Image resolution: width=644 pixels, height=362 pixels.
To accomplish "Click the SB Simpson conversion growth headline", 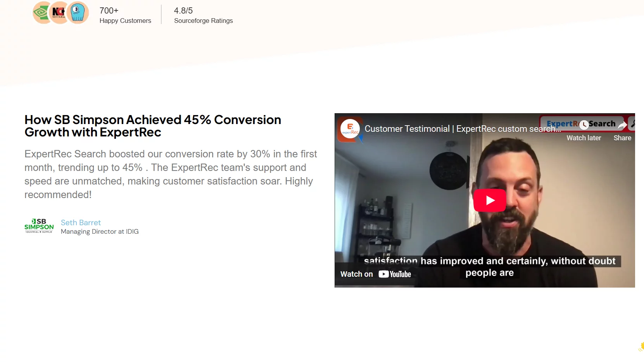I will [x=153, y=126].
